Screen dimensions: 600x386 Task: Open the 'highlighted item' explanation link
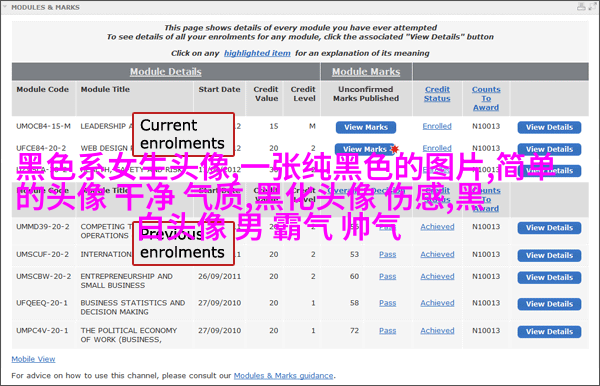[x=257, y=53]
